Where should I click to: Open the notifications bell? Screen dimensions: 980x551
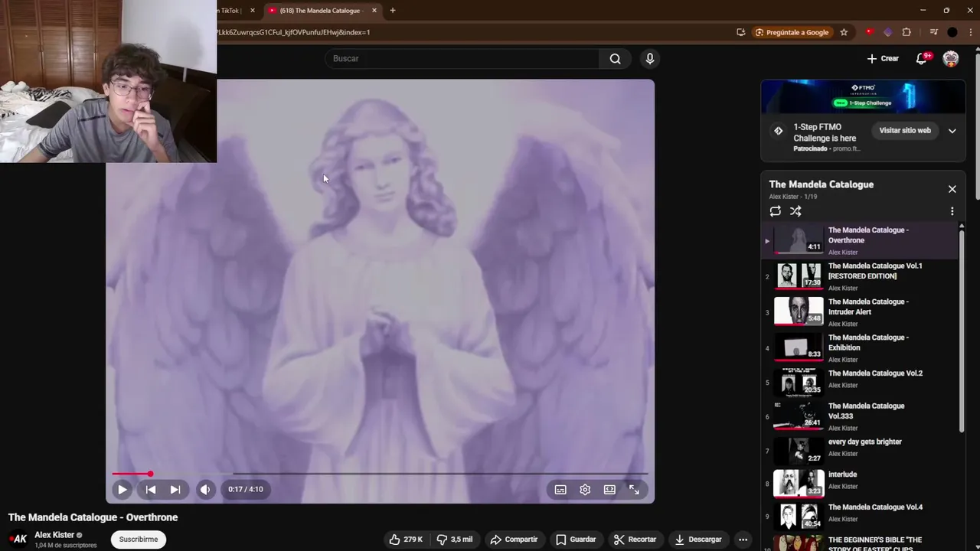922,59
